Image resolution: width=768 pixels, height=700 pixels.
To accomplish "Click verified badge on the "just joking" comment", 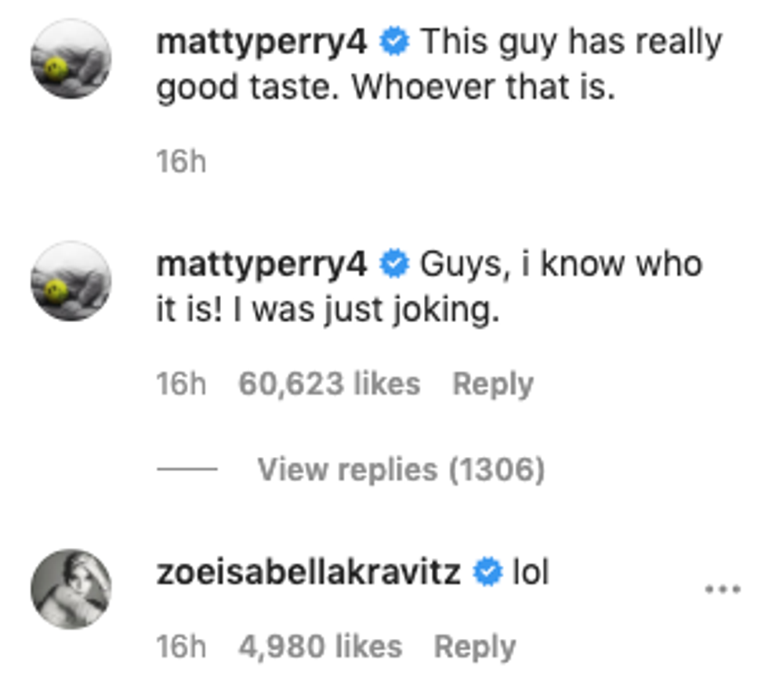I will pos(394,265).
